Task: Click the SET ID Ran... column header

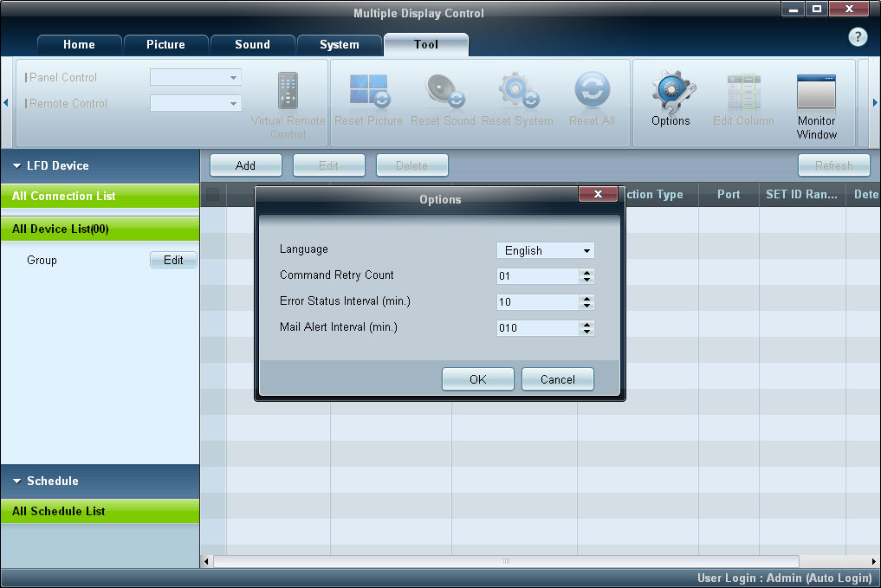Action: click(x=802, y=194)
